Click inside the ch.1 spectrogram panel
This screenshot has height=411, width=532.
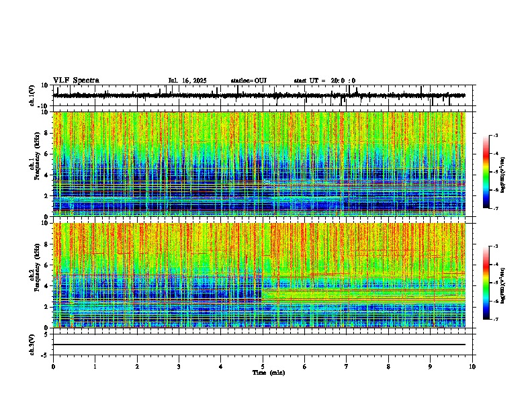(x=259, y=164)
